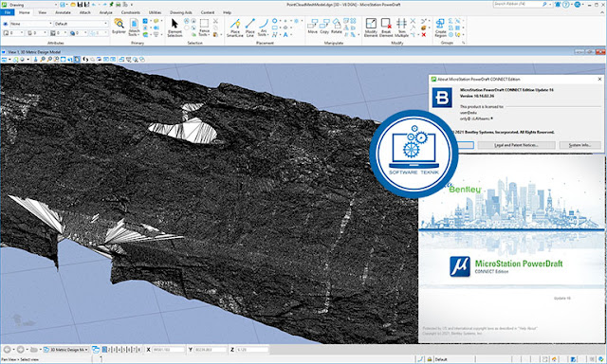Toggle view 5 in the view groups bar

pyautogui.click(x=124, y=350)
